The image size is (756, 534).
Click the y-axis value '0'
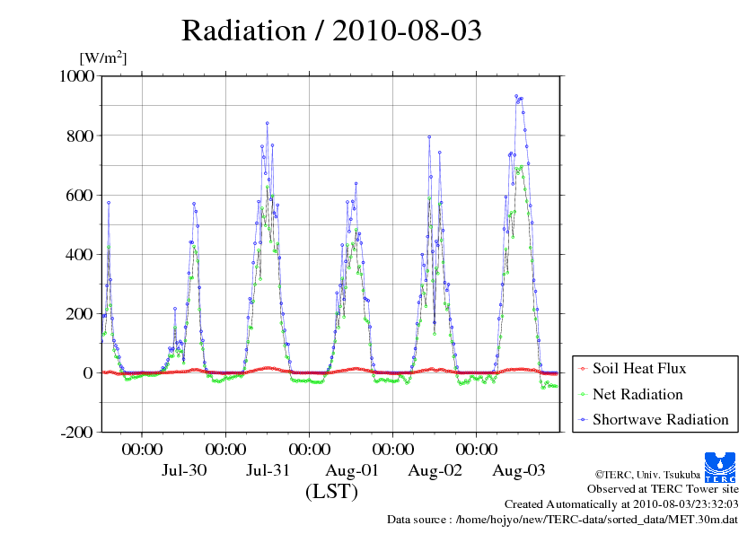click(88, 372)
